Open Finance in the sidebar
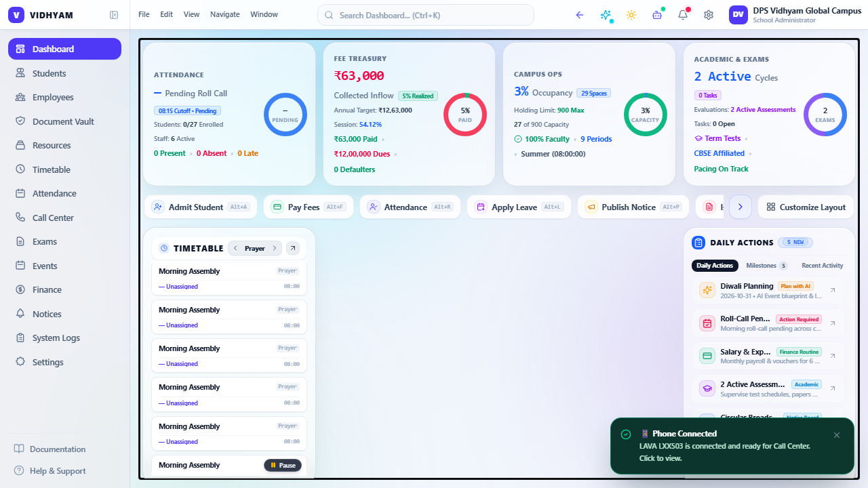This screenshot has width=868, height=488. (x=64, y=290)
